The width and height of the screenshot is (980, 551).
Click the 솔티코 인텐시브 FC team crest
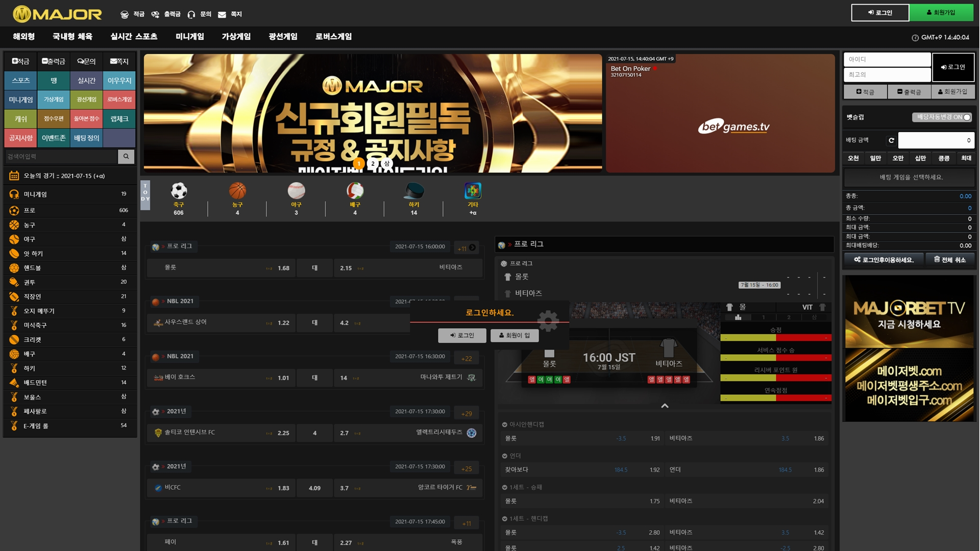pos(158,433)
